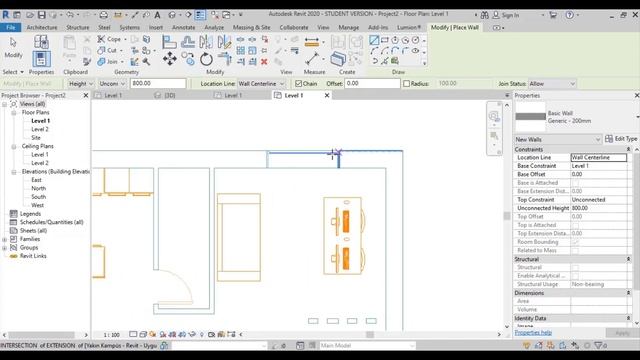Open the Height dropdown in options bar
640x360 pixels.
(x=80, y=84)
